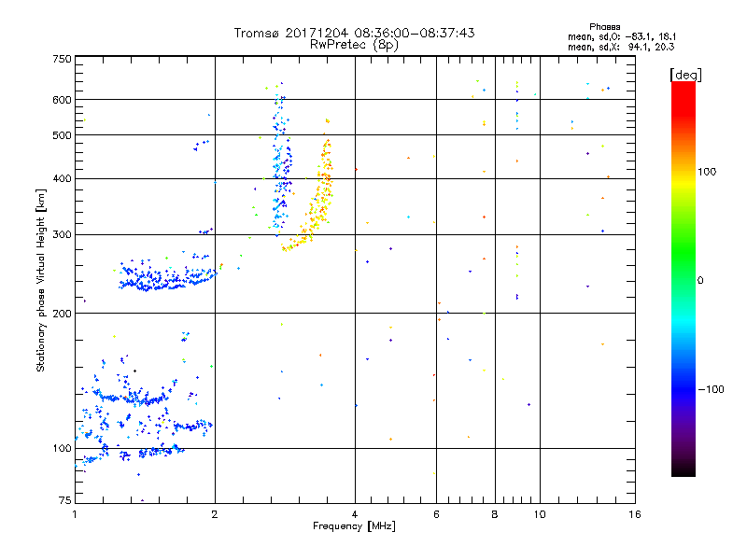Click the y-axis label '600'

(62, 100)
